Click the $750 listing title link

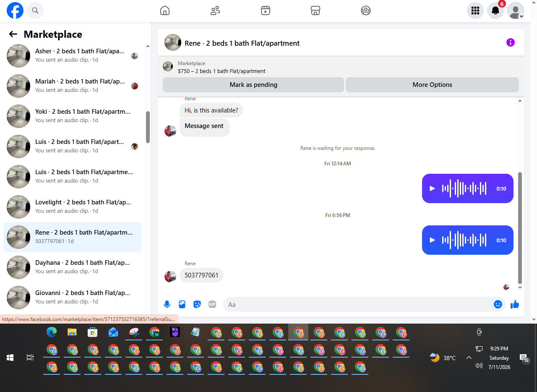[x=222, y=71]
